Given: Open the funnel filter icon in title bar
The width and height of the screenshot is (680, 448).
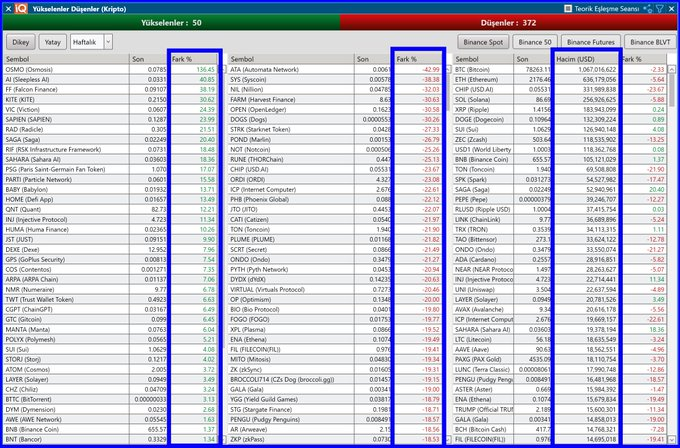Looking at the screenshot, I should 659,9.
